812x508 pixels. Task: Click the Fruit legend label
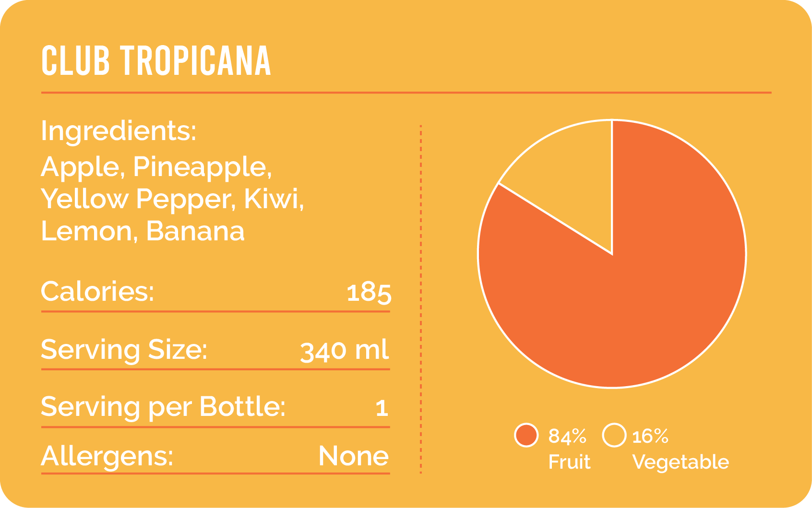coord(569,462)
